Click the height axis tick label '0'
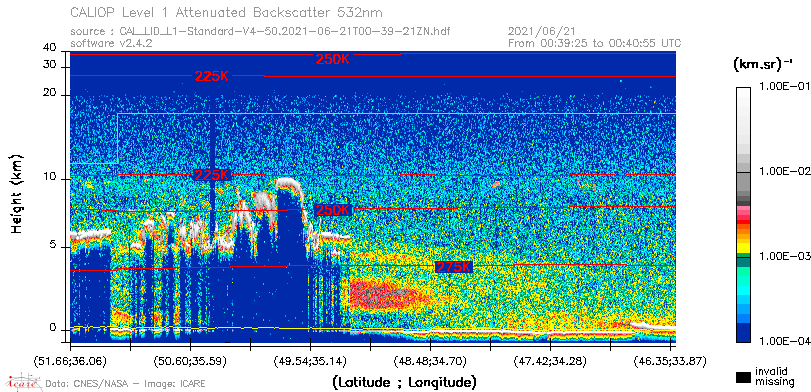The image size is (811, 392). pos(53,327)
